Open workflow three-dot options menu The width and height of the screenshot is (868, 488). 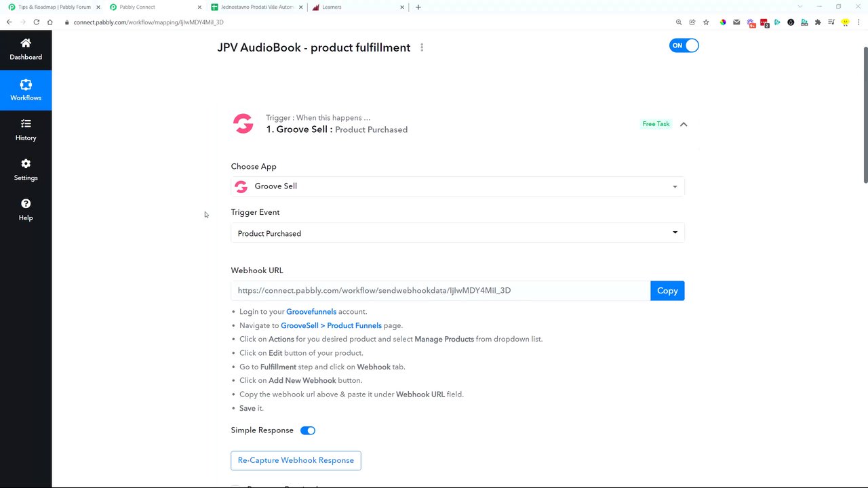pos(422,47)
